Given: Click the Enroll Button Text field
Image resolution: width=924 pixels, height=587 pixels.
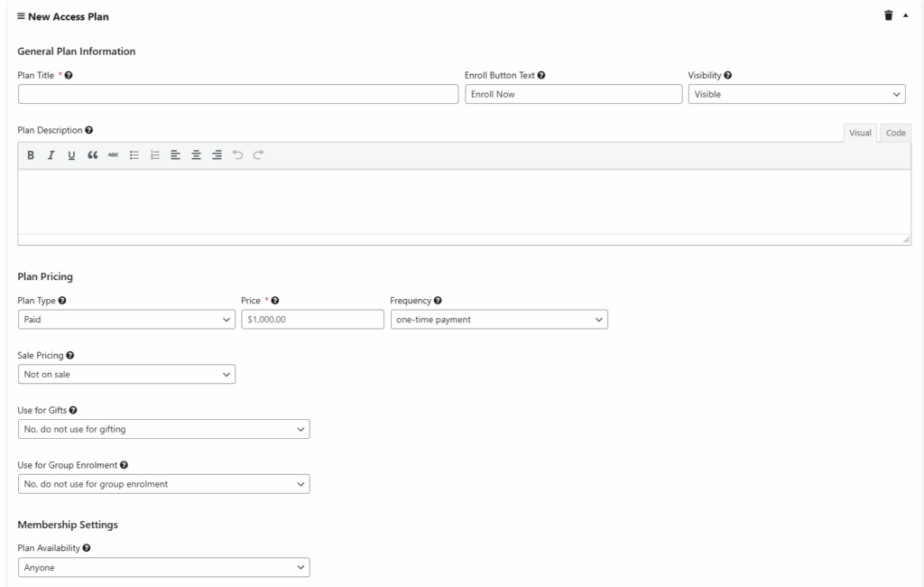Looking at the screenshot, I should coord(573,94).
